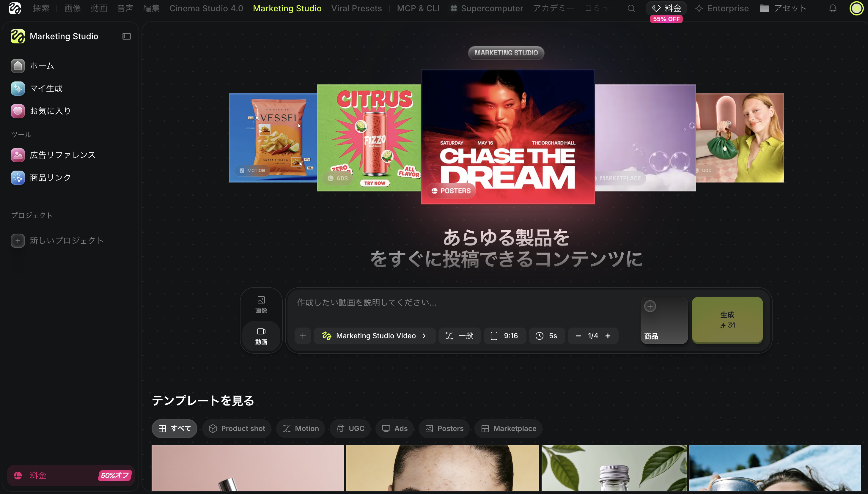Add a 商品 with the plus card
The image size is (868, 494).
664,320
